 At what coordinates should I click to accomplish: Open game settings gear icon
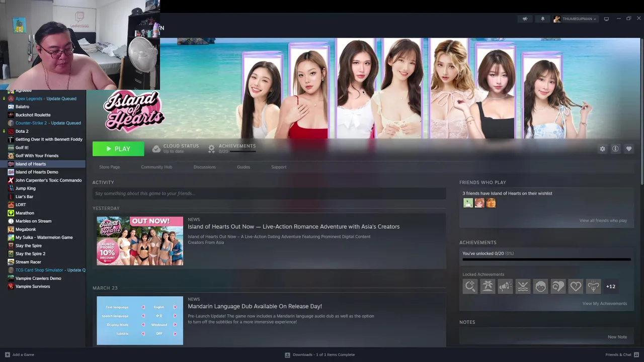click(x=602, y=149)
